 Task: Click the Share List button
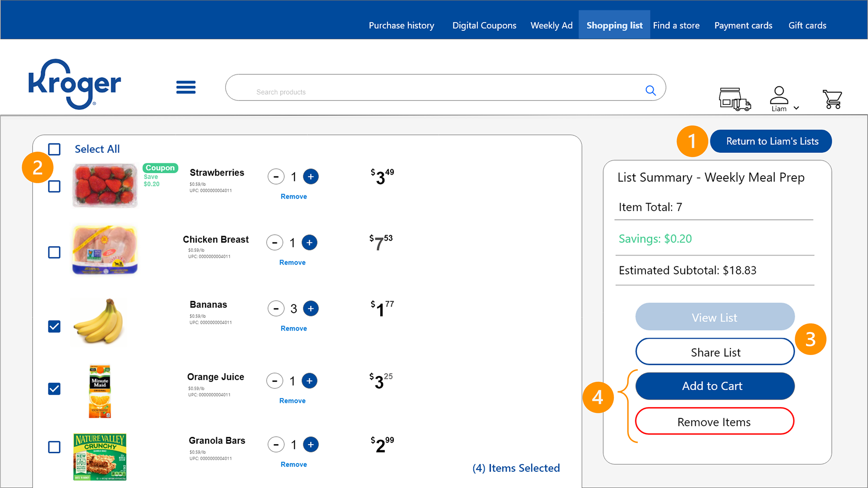(x=715, y=352)
